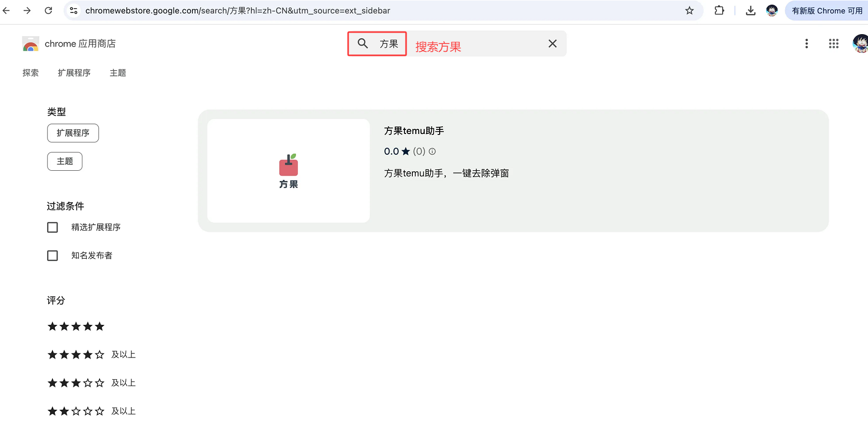Click the search magnifier icon
Viewport: 868px width, 432px height.
coord(363,43)
